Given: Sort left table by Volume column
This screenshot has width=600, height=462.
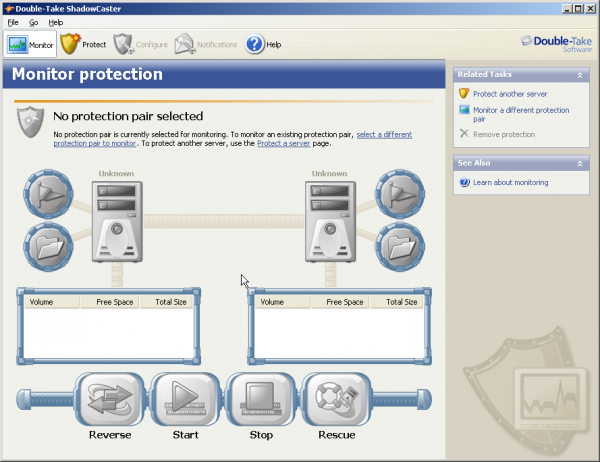Looking at the screenshot, I should [x=52, y=302].
